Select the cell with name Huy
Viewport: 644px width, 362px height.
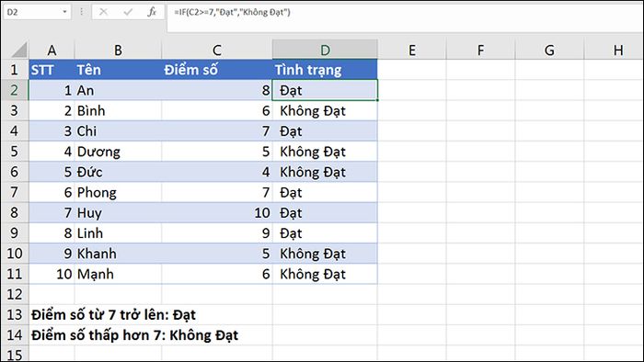(x=119, y=212)
